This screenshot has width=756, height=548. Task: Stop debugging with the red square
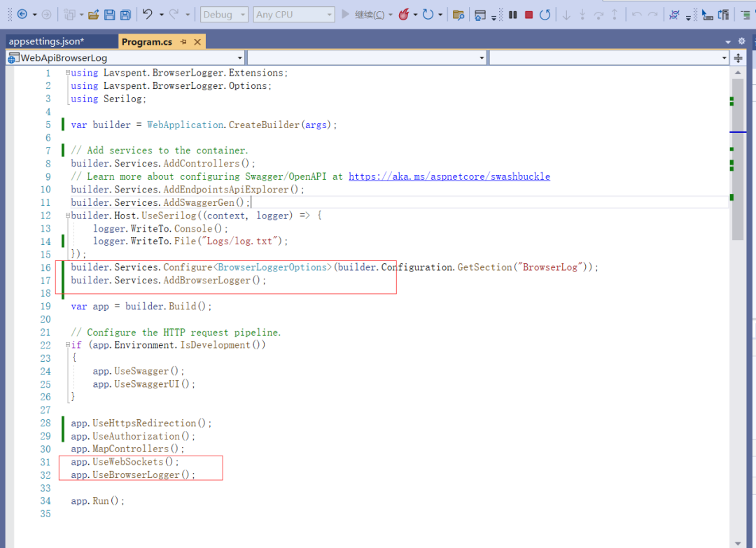529,15
